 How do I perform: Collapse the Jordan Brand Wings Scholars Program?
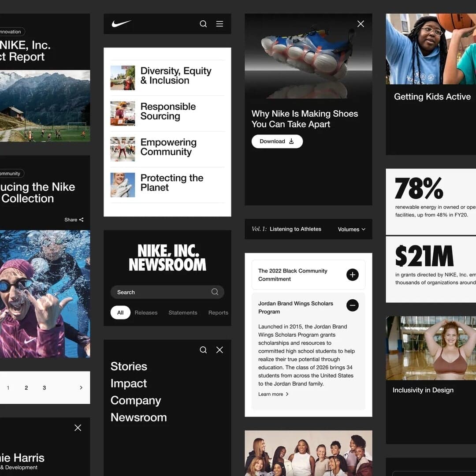pyautogui.click(x=352, y=305)
